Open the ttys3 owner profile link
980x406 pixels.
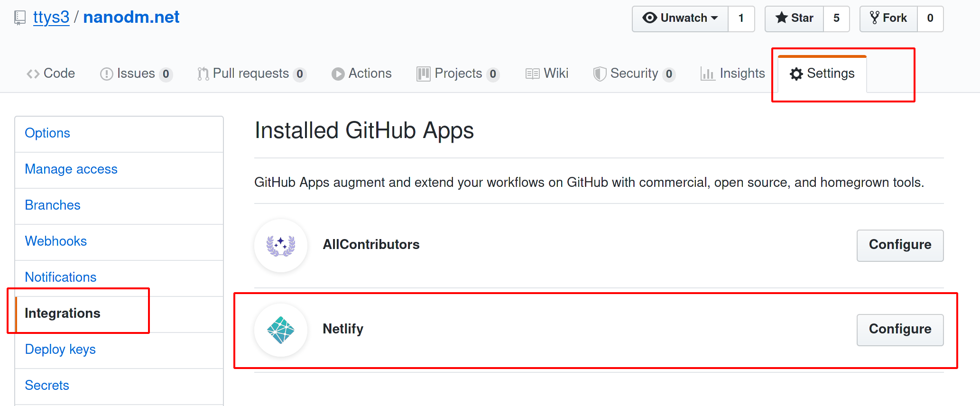pyautogui.click(x=51, y=17)
